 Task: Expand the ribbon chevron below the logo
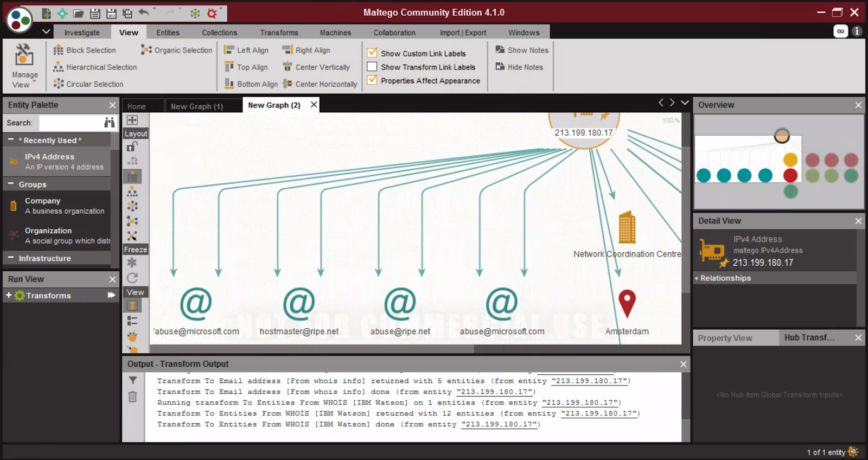tap(46, 31)
